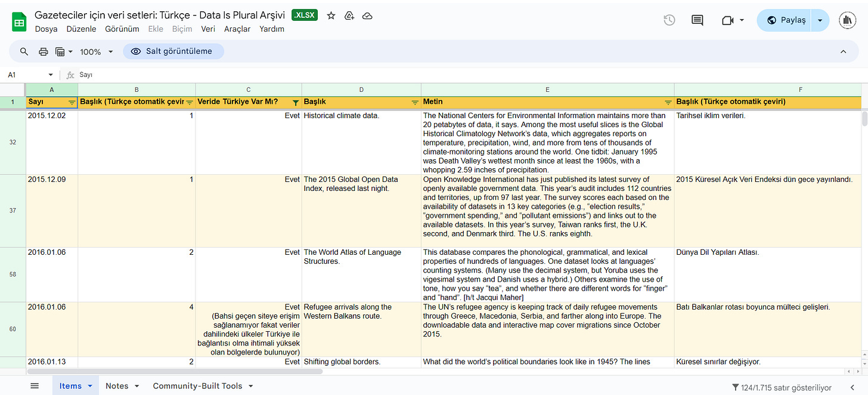Open the Araçlar menu
Viewport: 868px width, 395px height.
click(x=237, y=29)
